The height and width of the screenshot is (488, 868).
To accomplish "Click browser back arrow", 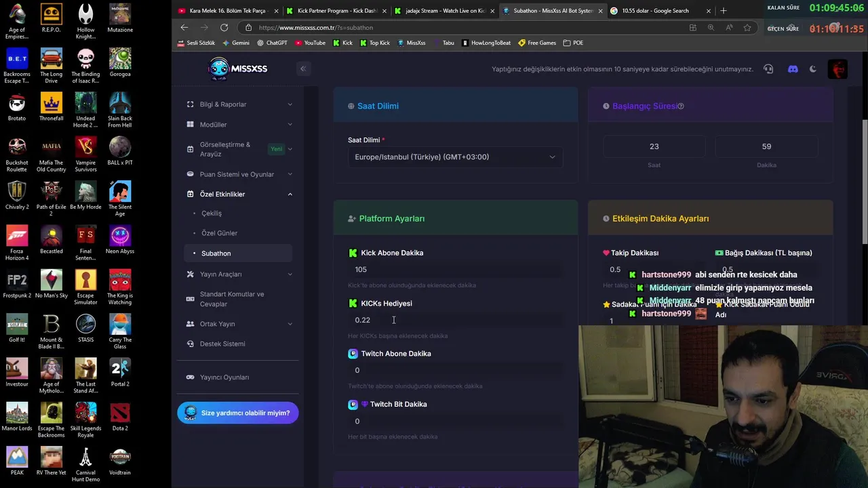I will click(x=184, y=27).
